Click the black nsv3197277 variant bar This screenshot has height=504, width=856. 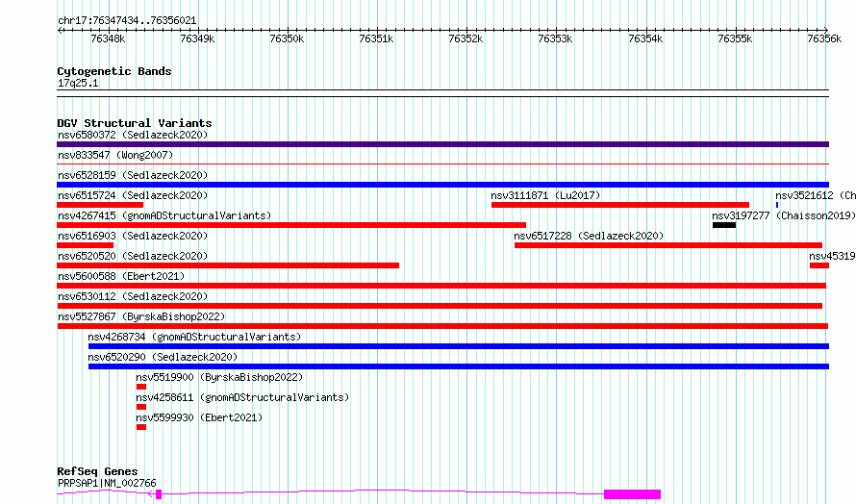pyautogui.click(x=724, y=225)
